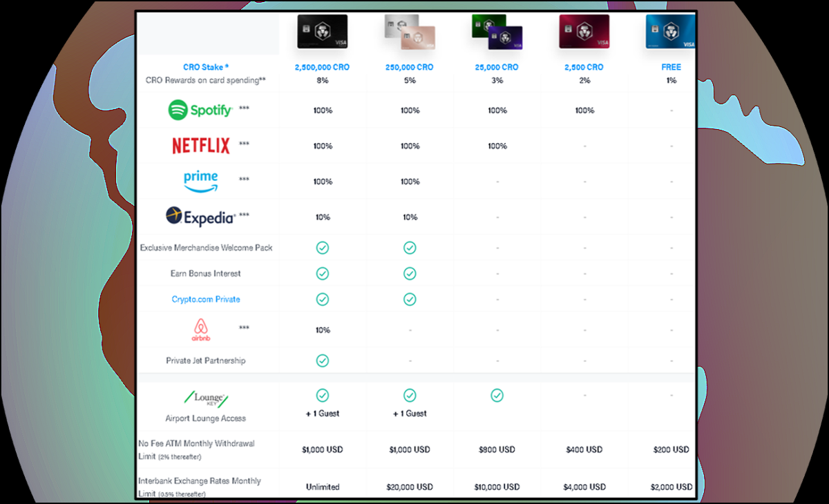Image resolution: width=829 pixels, height=504 pixels.
Task: Select the silver and rose gold card image
Action: click(410, 32)
